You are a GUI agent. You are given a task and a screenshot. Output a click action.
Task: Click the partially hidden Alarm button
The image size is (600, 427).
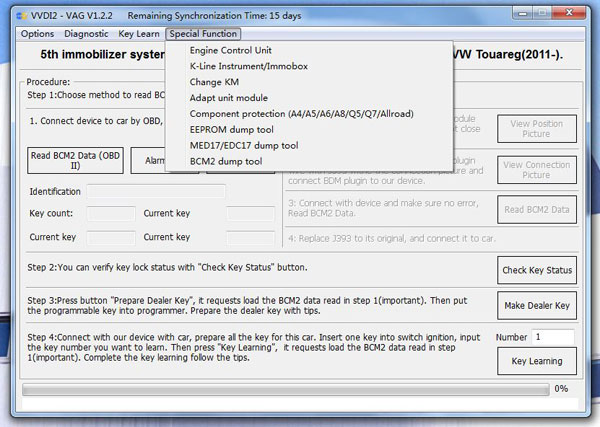click(x=148, y=161)
